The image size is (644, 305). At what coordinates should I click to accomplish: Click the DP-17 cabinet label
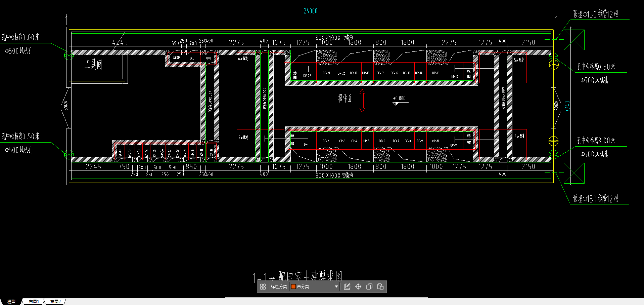pyautogui.click(x=380, y=73)
